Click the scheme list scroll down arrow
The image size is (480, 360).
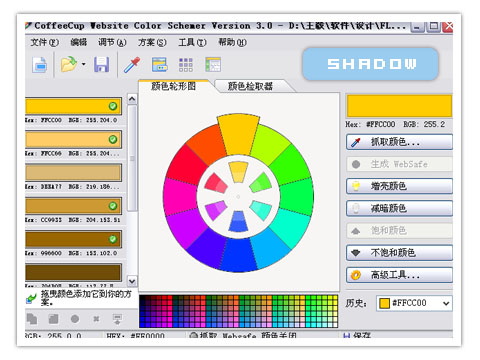[x=132, y=281]
